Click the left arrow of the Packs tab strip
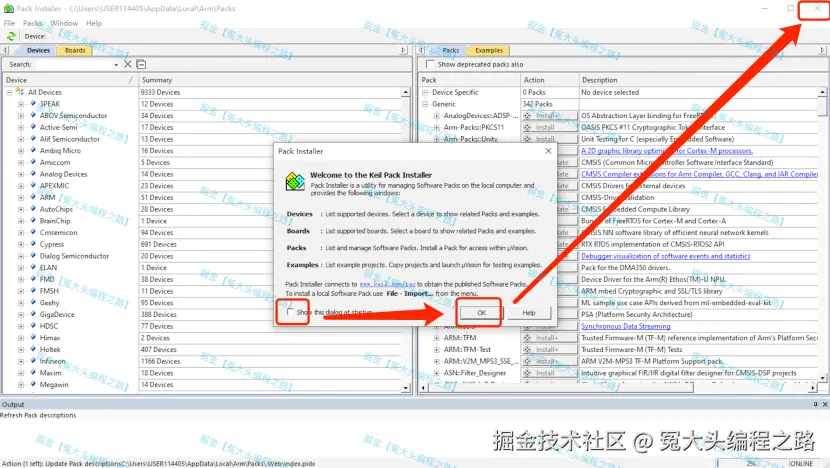Image resolution: width=830 pixels, height=468 pixels. pyautogui.click(x=421, y=50)
